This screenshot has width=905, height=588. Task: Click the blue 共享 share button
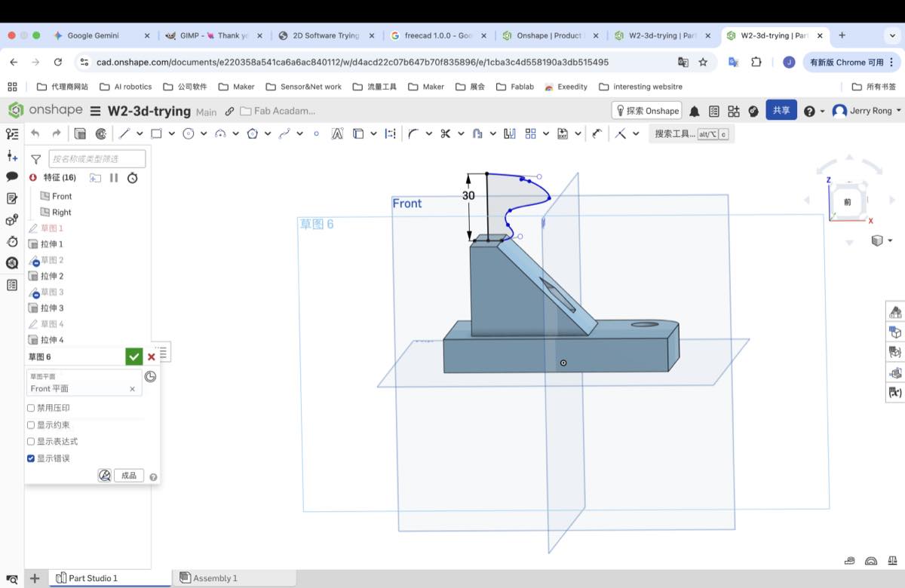pyautogui.click(x=781, y=111)
